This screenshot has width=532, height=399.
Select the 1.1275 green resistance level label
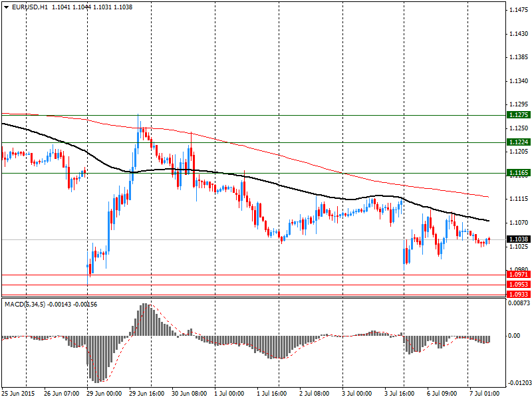[519, 115]
